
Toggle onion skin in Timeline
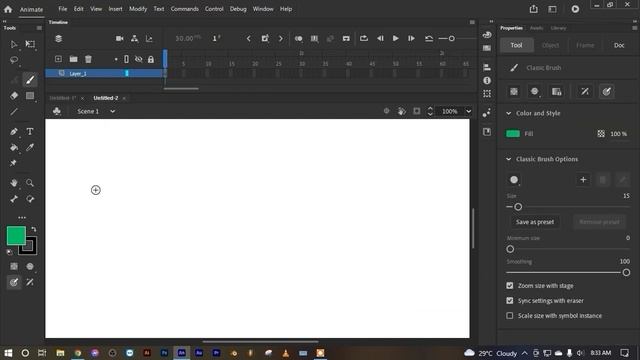tap(299, 38)
